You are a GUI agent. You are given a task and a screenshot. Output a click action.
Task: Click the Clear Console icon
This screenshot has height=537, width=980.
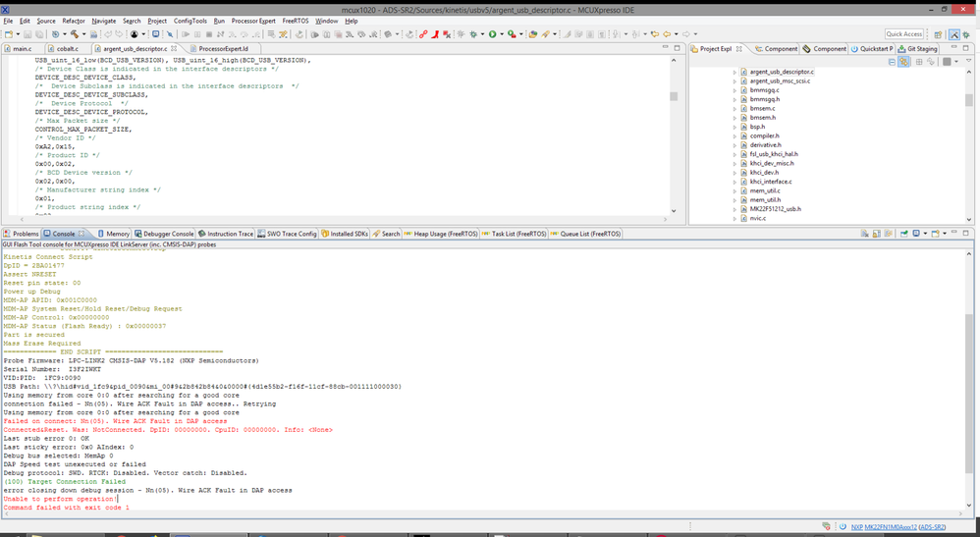864,234
